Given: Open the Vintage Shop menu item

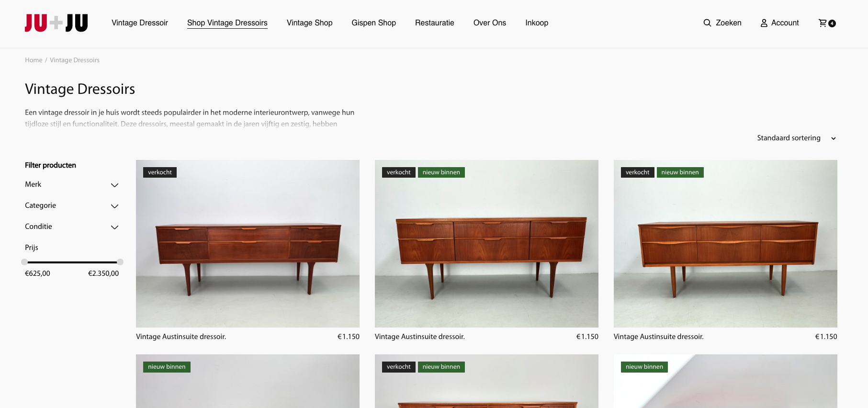Looking at the screenshot, I should pyautogui.click(x=309, y=23).
